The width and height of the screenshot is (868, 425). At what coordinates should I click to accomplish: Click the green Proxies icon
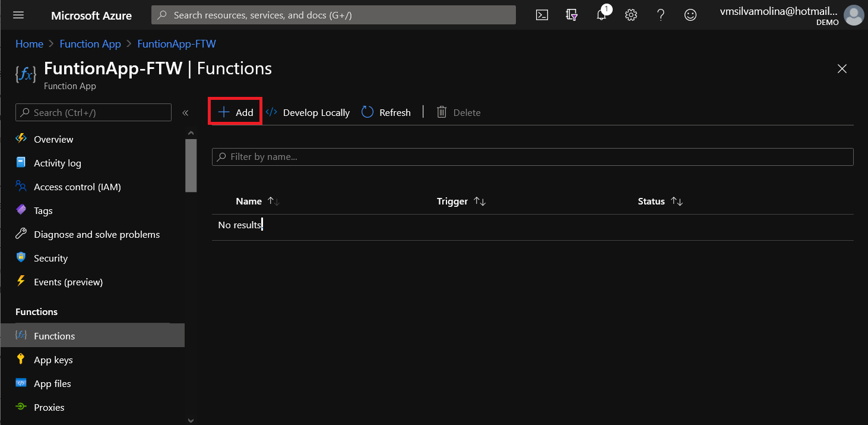(21, 407)
